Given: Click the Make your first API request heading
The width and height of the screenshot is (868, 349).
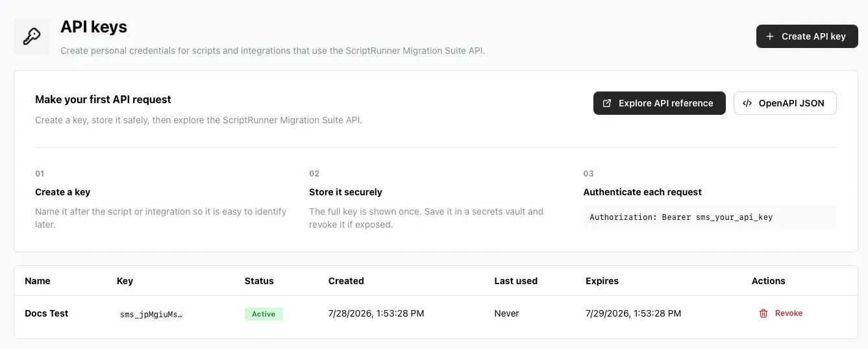Looking at the screenshot, I should coord(103,99).
